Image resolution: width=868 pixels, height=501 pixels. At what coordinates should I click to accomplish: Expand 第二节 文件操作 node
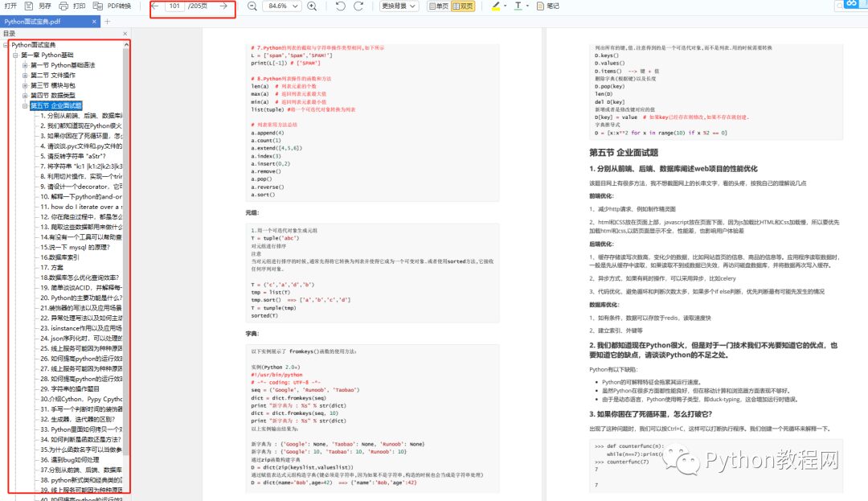(x=25, y=76)
